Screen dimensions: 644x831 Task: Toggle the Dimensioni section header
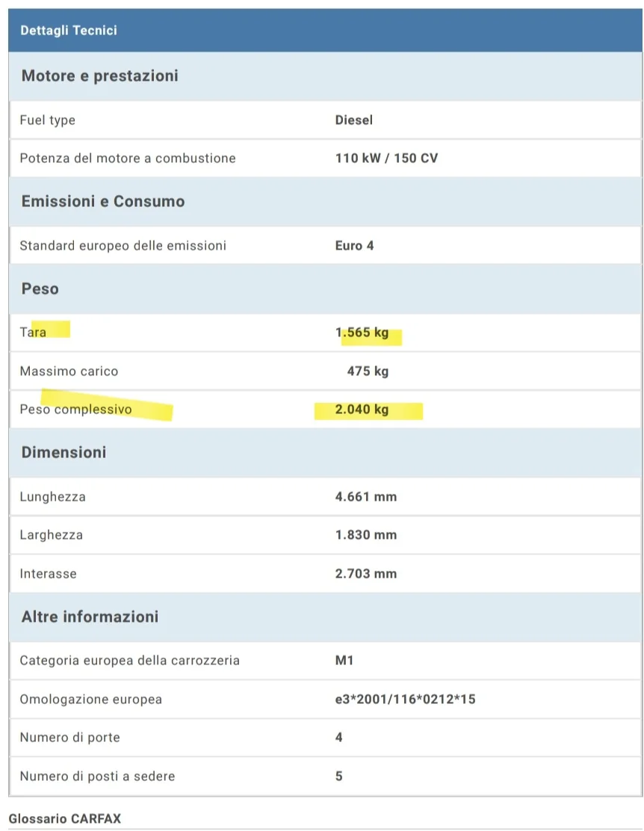pos(64,452)
